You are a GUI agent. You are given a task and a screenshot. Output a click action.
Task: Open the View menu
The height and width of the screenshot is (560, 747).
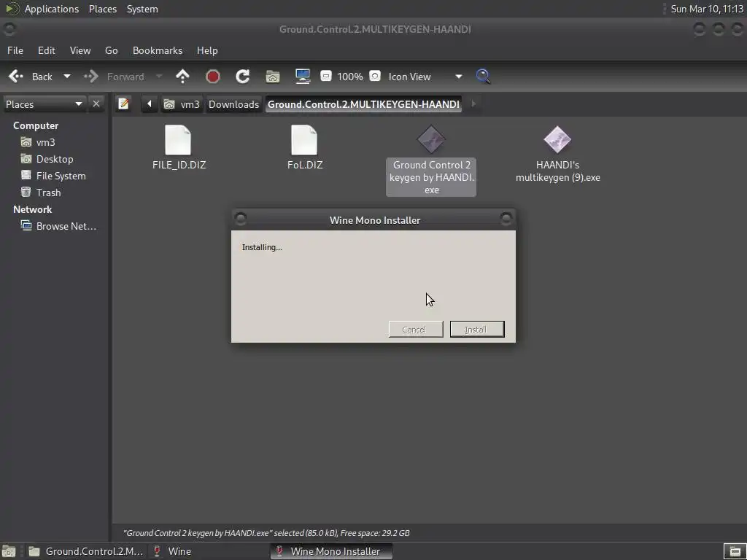point(80,50)
